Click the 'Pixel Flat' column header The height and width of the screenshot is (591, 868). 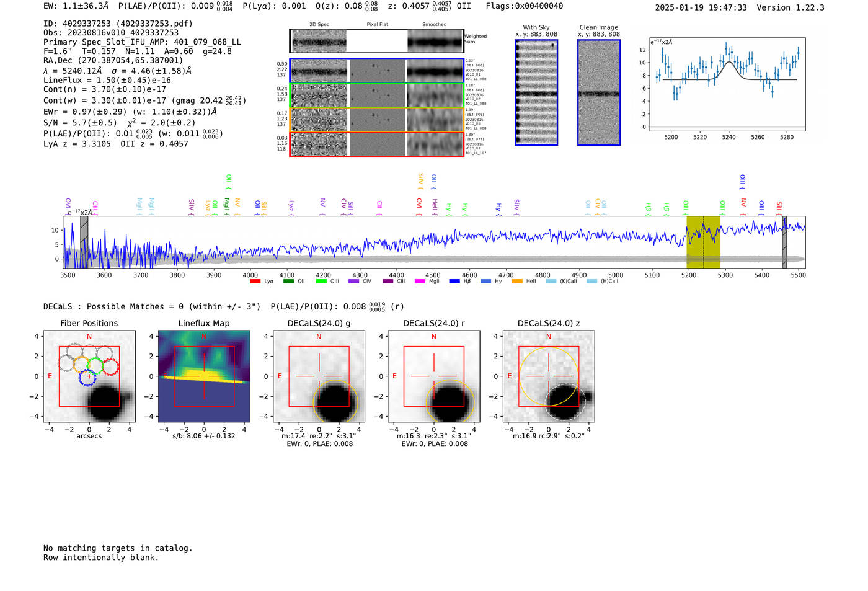point(377,25)
